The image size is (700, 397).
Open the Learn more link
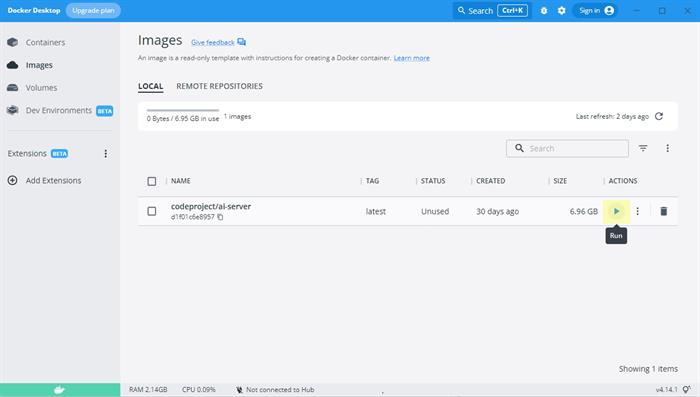(412, 58)
